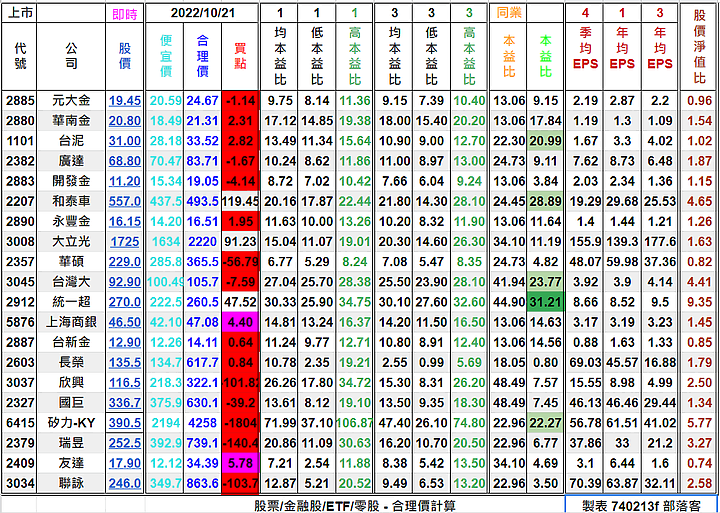
Task: Select the 季均EPS column header
Action: [x=585, y=56]
